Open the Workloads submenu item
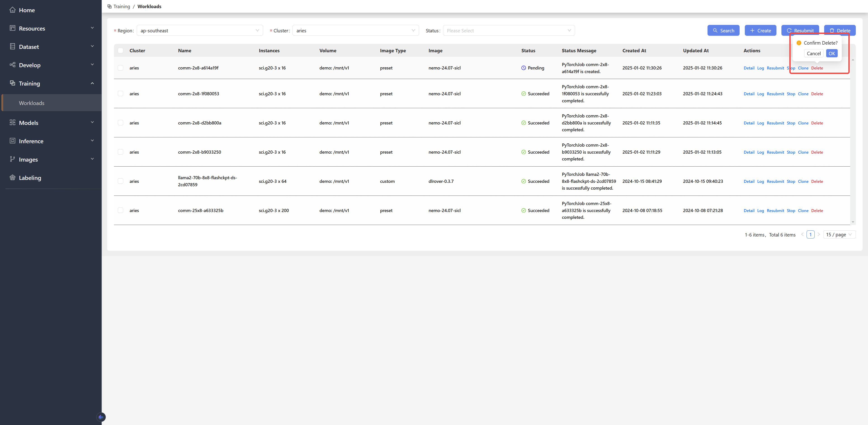868x425 pixels. [x=51, y=103]
